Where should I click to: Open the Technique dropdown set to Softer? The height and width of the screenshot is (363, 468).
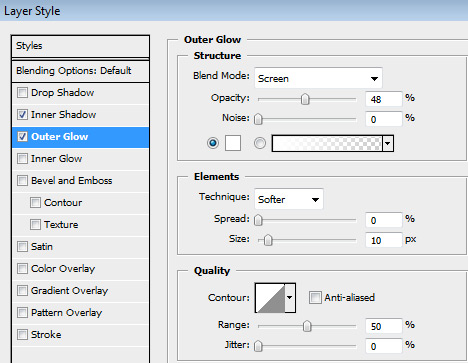pyautogui.click(x=289, y=199)
